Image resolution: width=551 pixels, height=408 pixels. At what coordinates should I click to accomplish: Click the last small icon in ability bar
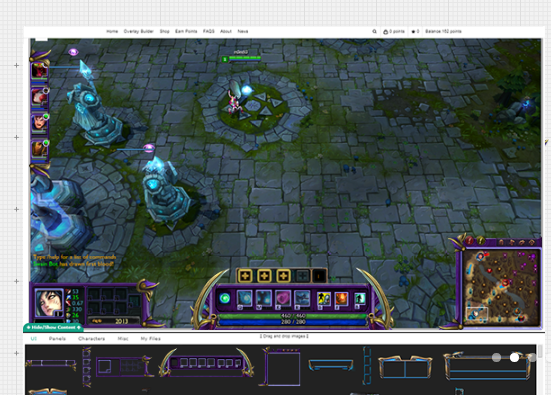point(359,299)
